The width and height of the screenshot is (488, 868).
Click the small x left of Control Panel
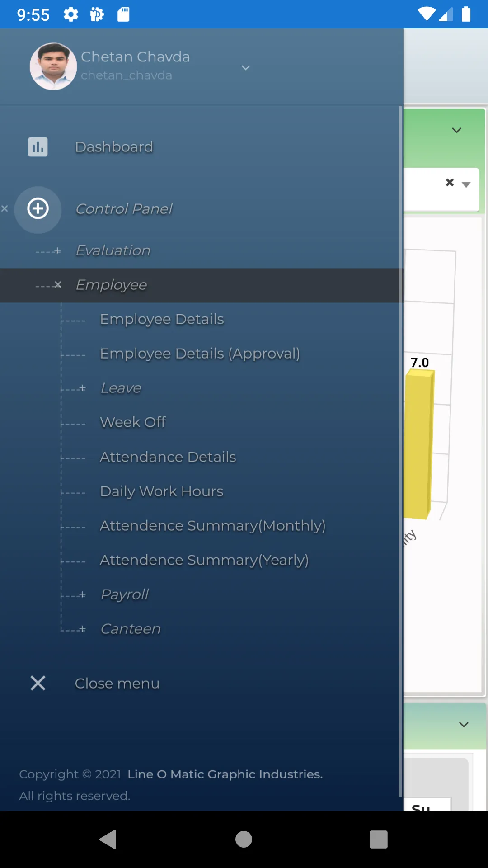pyautogui.click(x=5, y=208)
